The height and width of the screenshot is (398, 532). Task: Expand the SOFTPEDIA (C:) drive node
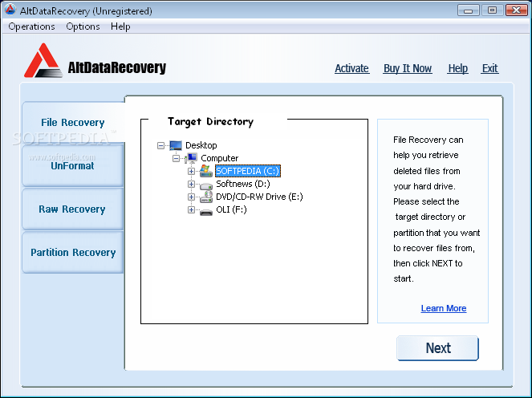tap(191, 172)
